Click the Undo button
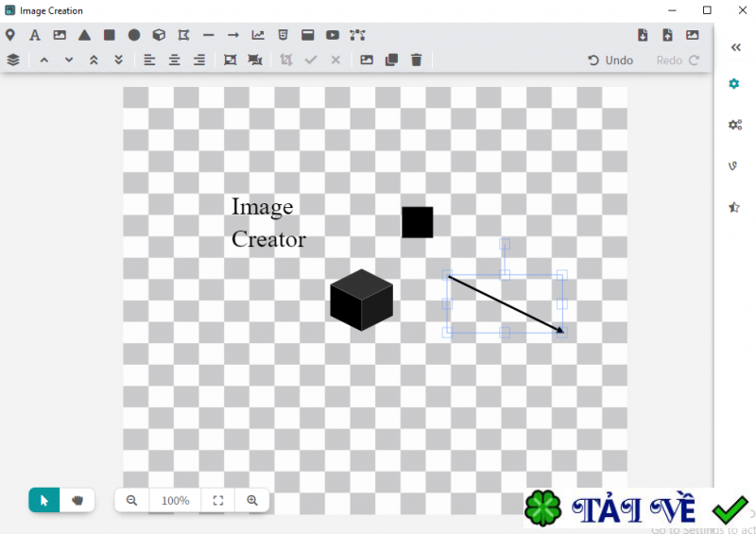The image size is (756, 534). [x=610, y=60]
